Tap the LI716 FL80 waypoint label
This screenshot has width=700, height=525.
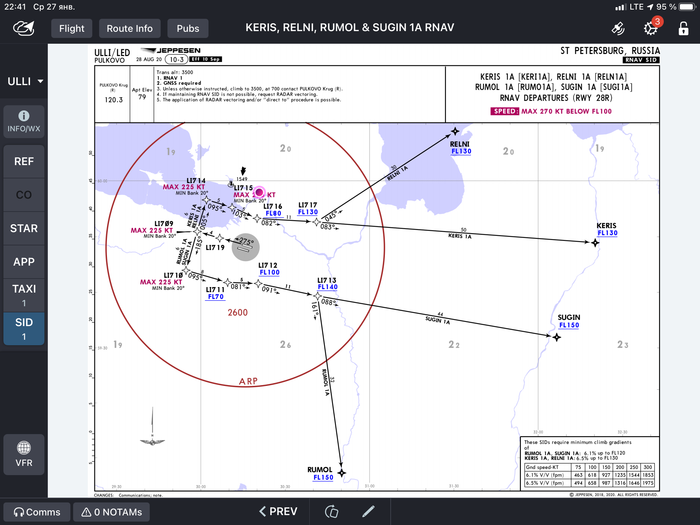point(273,210)
